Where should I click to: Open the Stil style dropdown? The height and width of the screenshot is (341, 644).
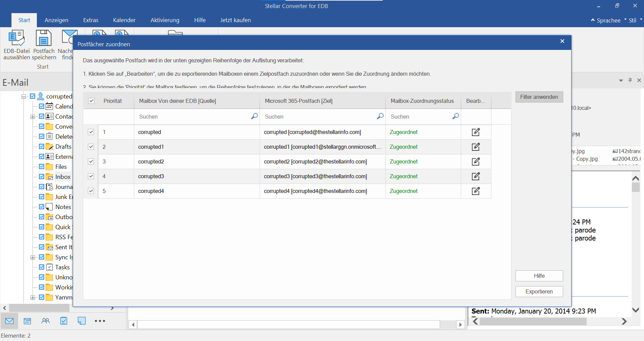pos(635,20)
